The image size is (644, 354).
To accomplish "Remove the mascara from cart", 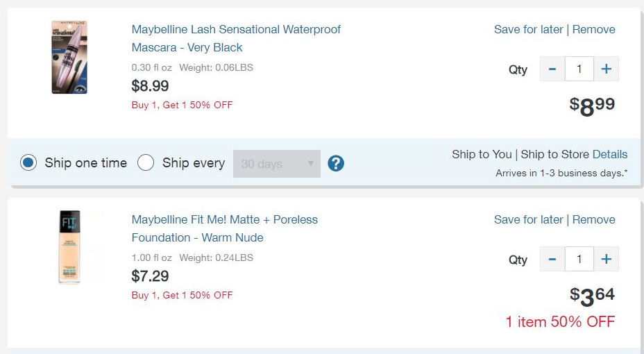I will click(x=593, y=29).
